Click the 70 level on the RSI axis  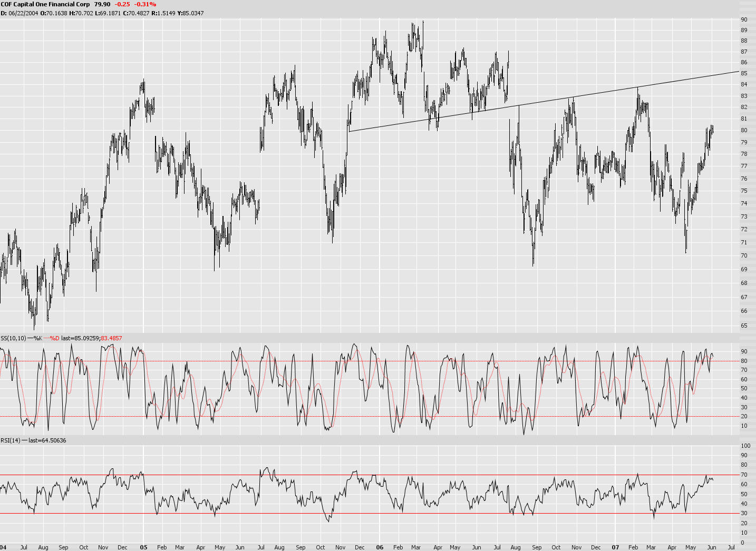[x=744, y=475]
